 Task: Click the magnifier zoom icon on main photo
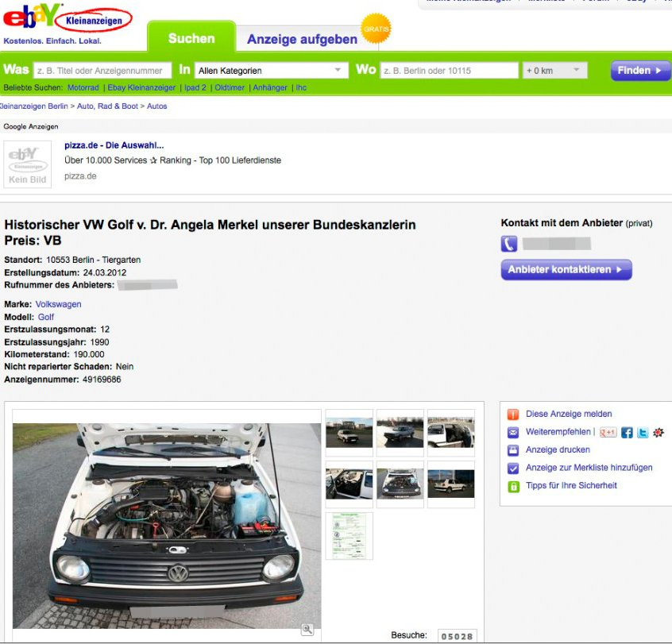(x=307, y=629)
